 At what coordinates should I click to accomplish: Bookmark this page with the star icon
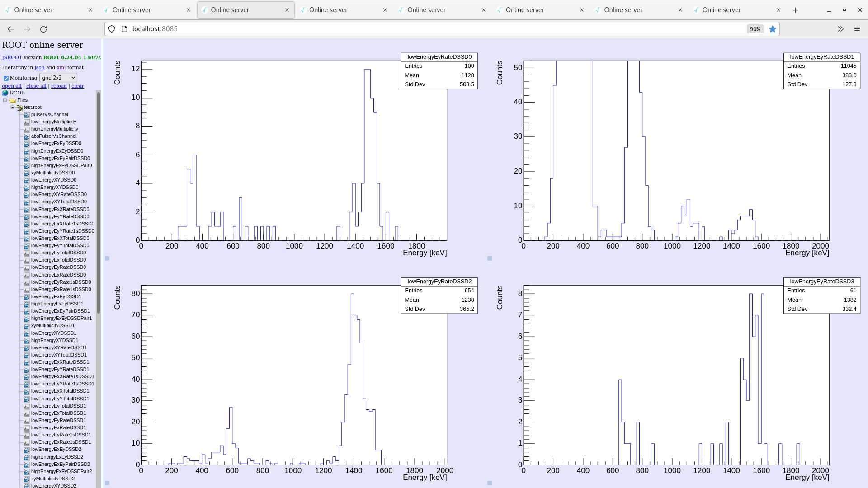(773, 29)
